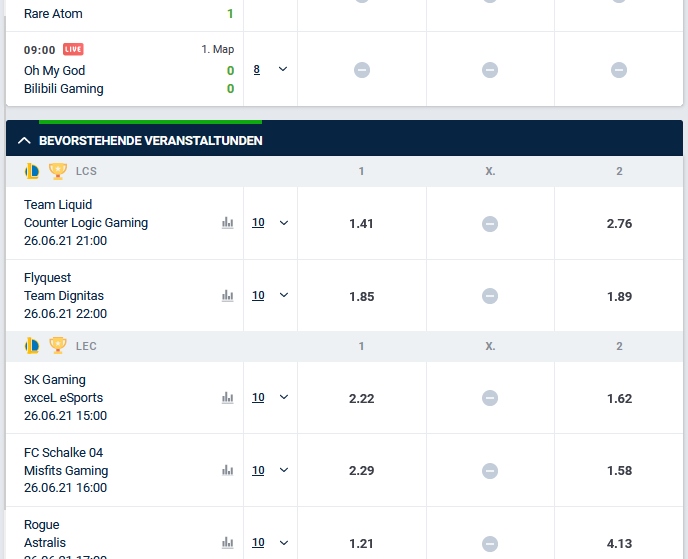The width and height of the screenshot is (688, 559).
Task: Open 8 more markets for Oh My God match
Action: point(257,69)
